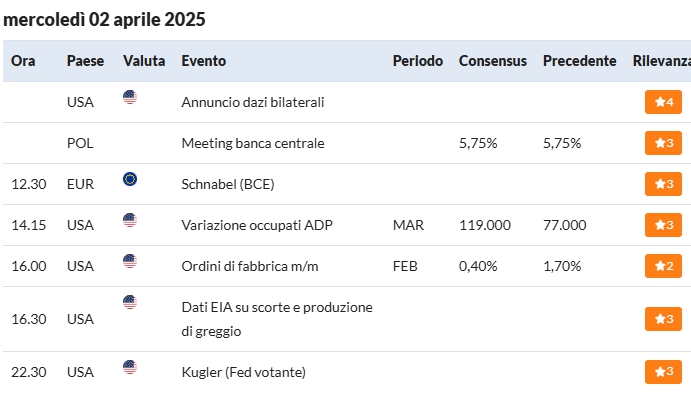Click the 3-star badge for Kugler row
Image resolution: width=691 pixels, height=408 pixels.
663,372
